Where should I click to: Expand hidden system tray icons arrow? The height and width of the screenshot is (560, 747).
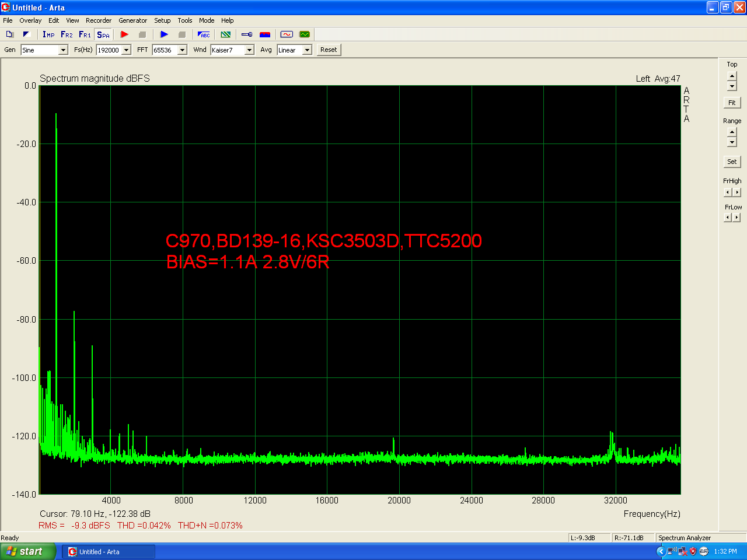tap(661, 551)
